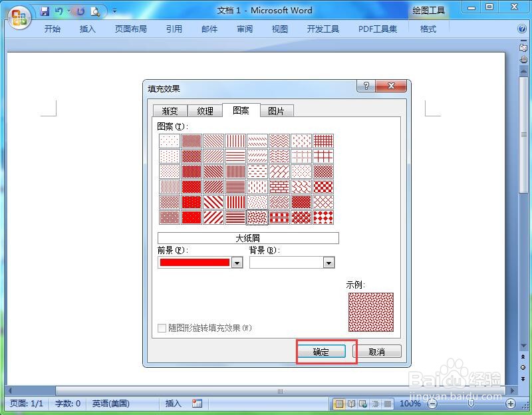Image resolution: width=532 pixels, height=415 pixels.
Task: Open the undo history dropdown arrow
Action: (x=69, y=11)
